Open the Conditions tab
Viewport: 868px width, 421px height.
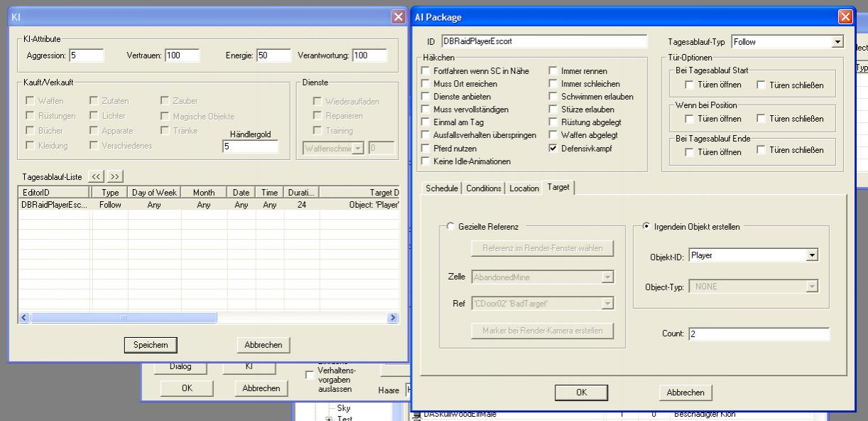(484, 188)
